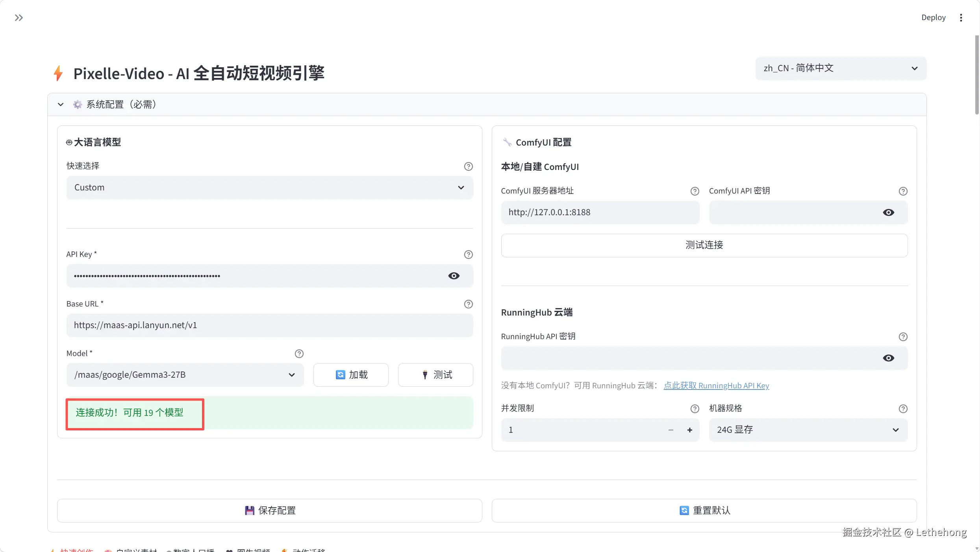Screen dimensions: 980x552
Task: Click help icon for ComfyUI 服务器地址
Action: tap(695, 191)
